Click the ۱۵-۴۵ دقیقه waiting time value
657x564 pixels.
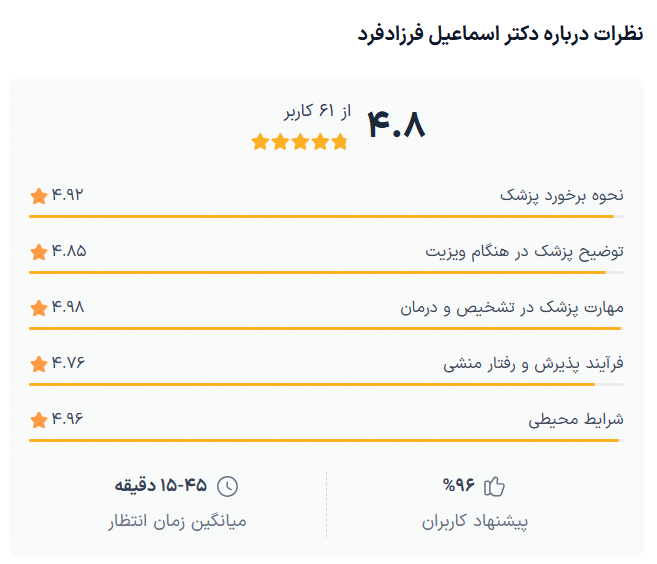pos(160,487)
